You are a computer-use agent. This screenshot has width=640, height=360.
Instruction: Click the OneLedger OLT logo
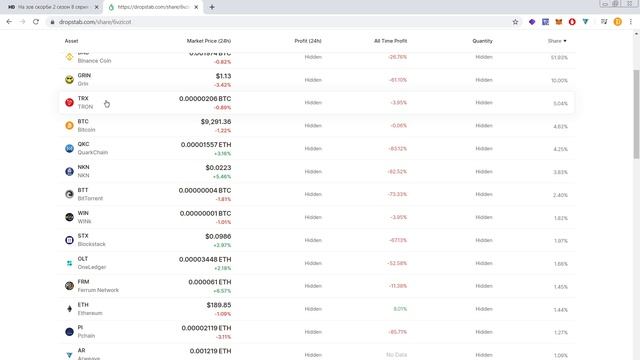click(69, 263)
